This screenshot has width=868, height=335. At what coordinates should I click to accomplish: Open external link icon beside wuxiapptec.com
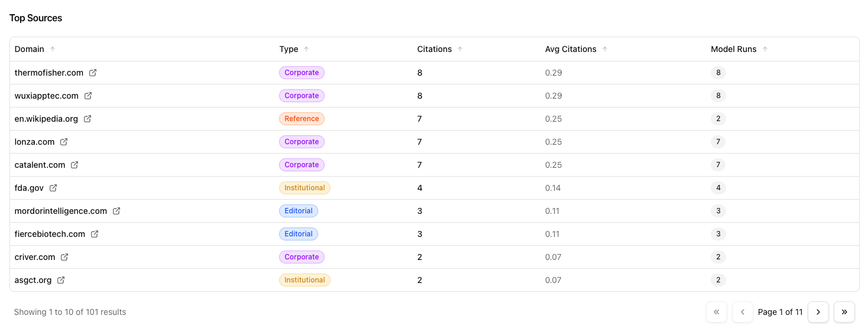coord(88,96)
